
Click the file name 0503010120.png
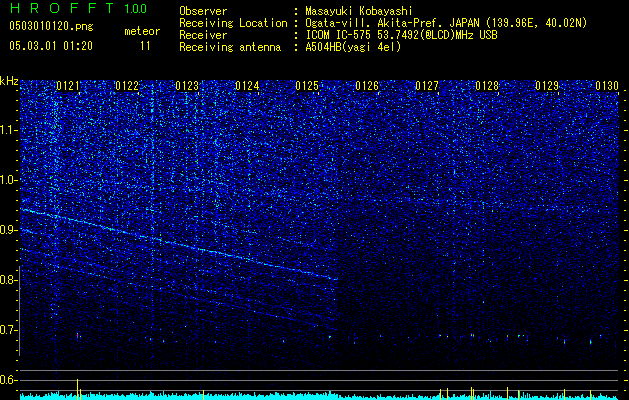[x=51, y=26]
